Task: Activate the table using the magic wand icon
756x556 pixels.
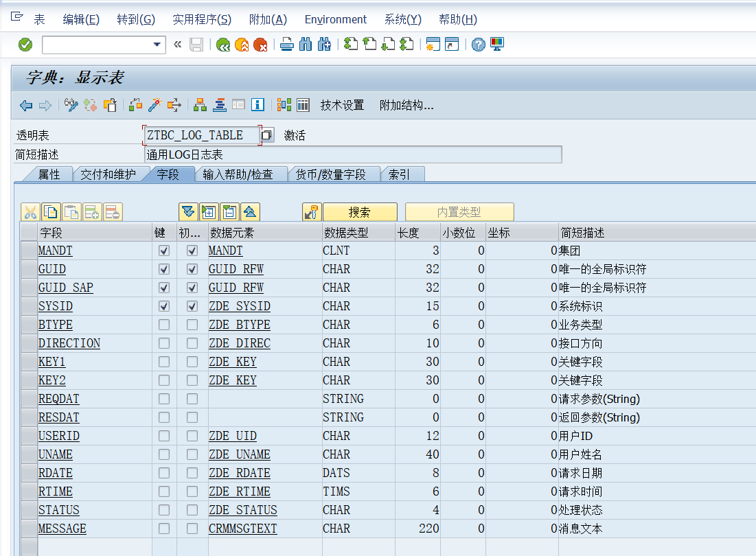Action: click(x=154, y=105)
